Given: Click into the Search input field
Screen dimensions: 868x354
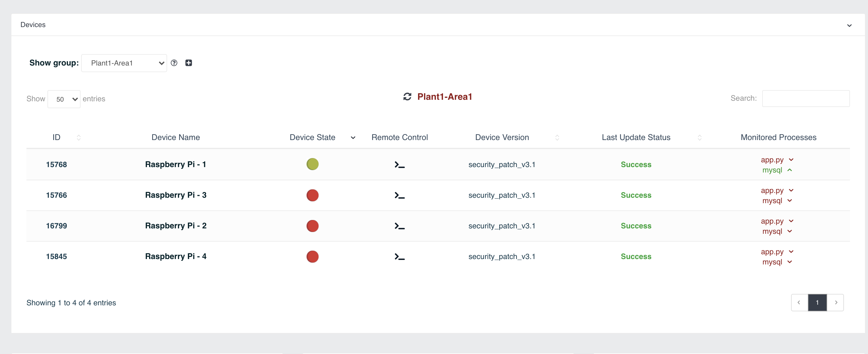Looking at the screenshot, I should click(x=806, y=98).
